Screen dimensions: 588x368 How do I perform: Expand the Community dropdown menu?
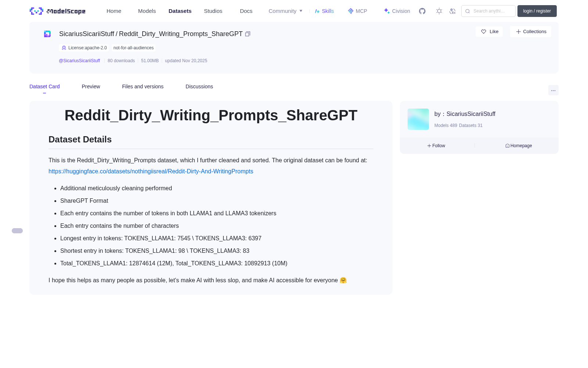(286, 11)
